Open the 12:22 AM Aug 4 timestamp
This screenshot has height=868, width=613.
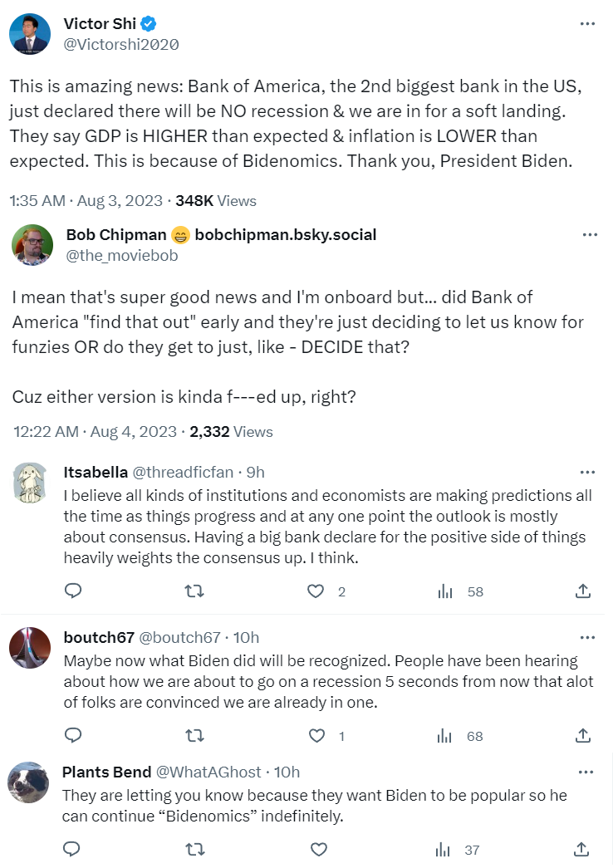click(x=96, y=432)
